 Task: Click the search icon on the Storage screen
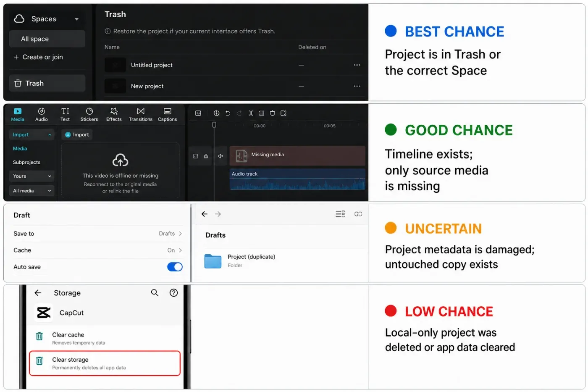pyautogui.click(x=155, y=293)
